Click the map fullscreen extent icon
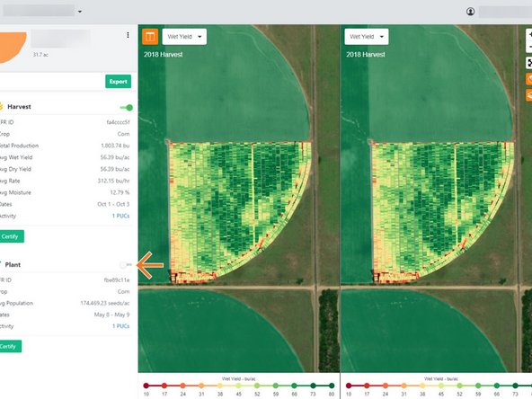532x399 pixels. (529, 63)
